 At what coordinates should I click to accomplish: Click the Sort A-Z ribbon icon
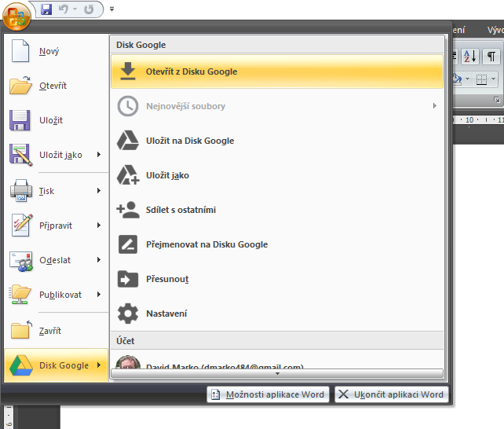[470, 57]
